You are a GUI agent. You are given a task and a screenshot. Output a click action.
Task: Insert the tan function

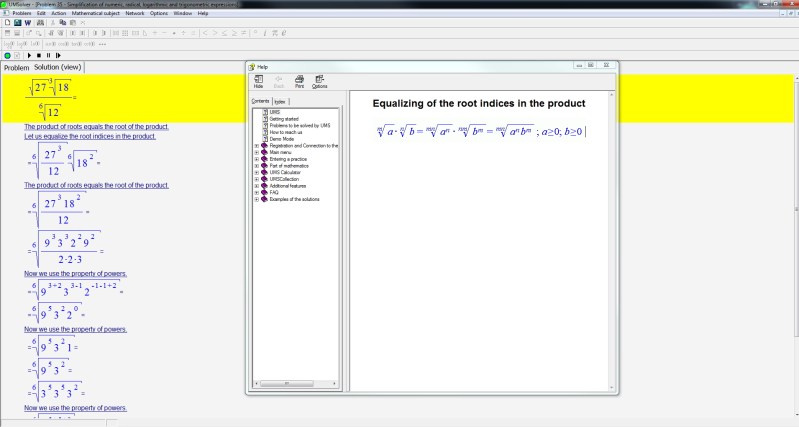point(76,44)
